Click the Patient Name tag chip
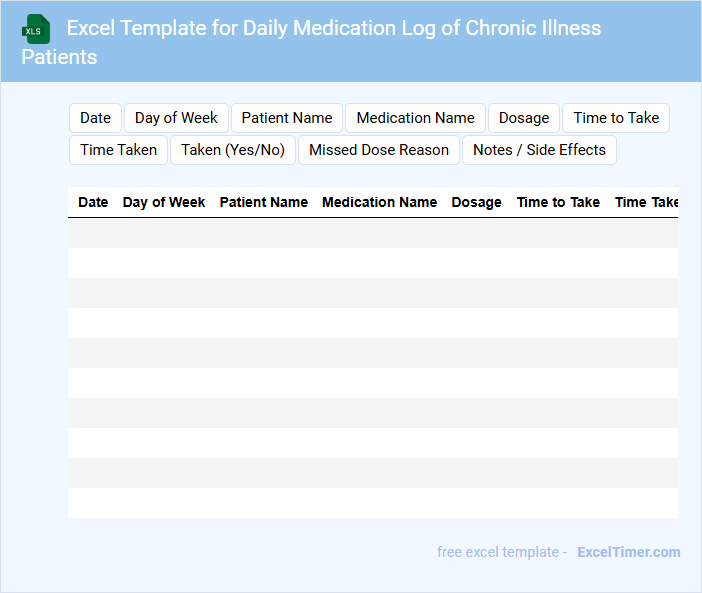 click(x=287, y=118)
